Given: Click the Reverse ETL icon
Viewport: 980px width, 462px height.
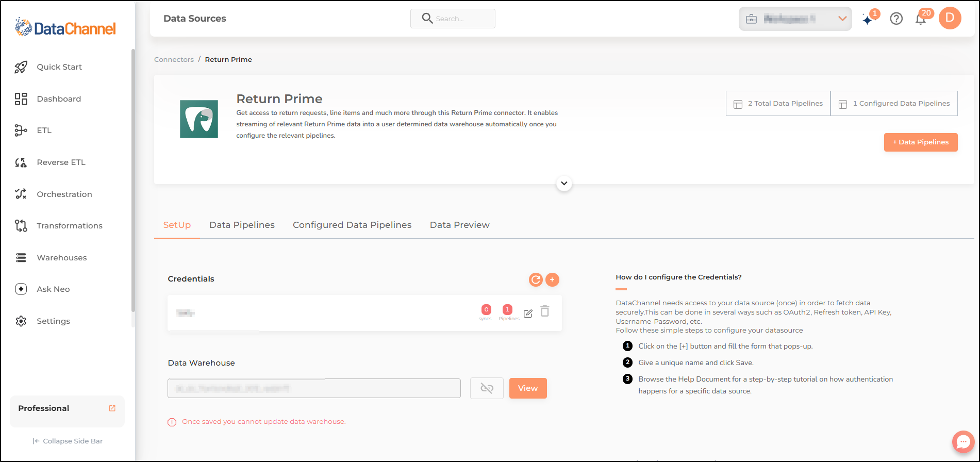Looking at the screenshot, I should click(21, 162).
